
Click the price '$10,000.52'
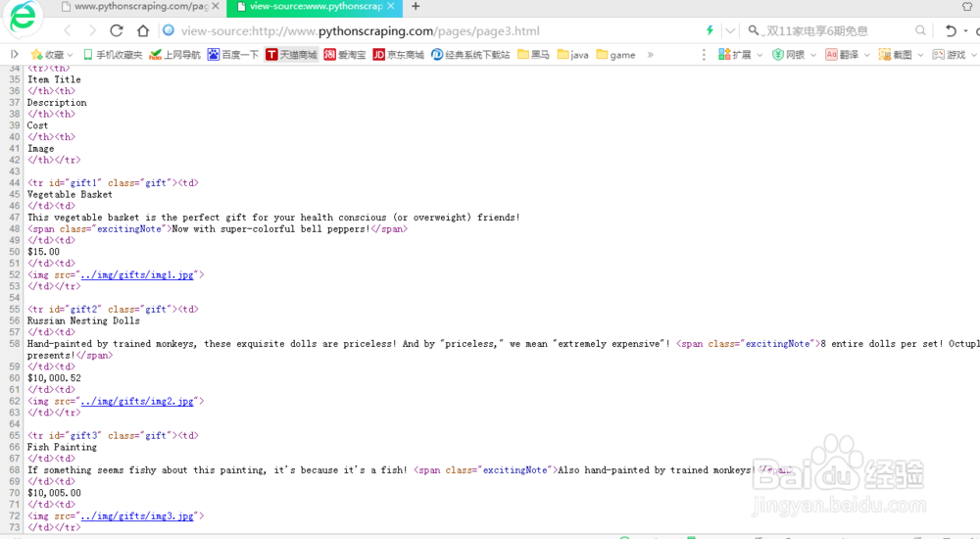point(54,378)
